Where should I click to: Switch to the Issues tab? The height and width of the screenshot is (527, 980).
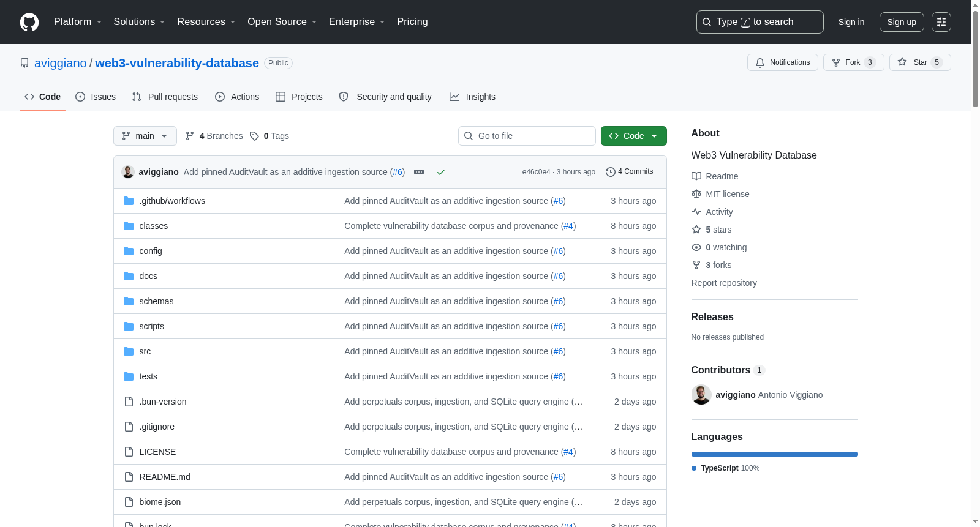tap(96, 97)
